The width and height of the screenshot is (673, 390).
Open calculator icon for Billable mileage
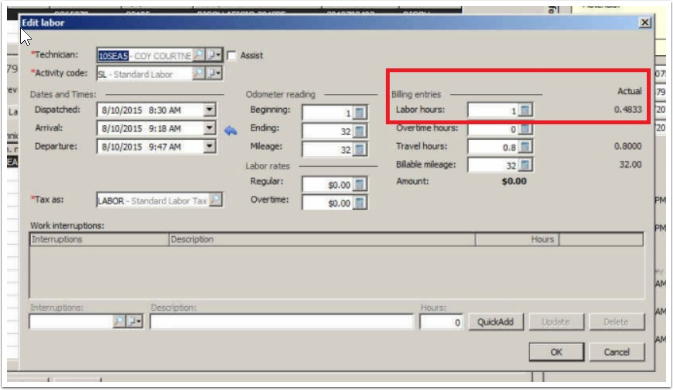tap(525, 165)
